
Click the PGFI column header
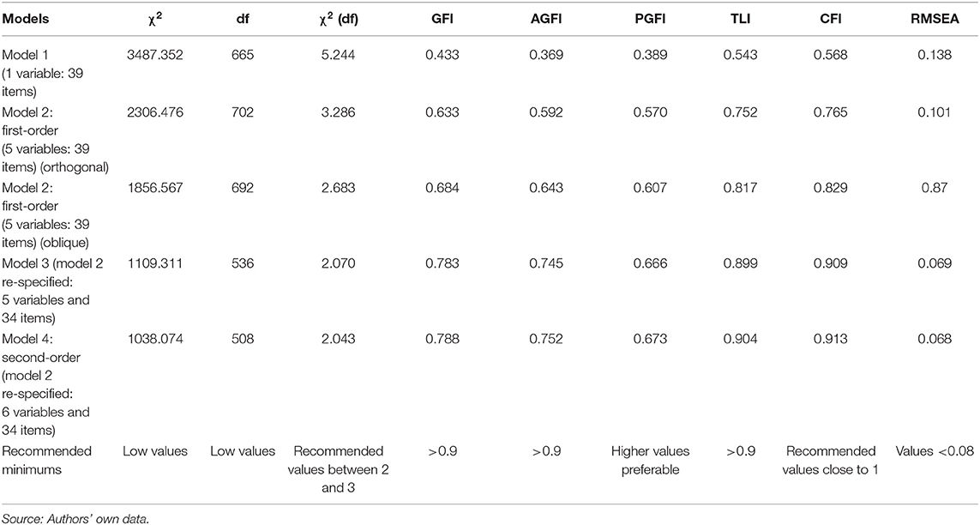650,19
